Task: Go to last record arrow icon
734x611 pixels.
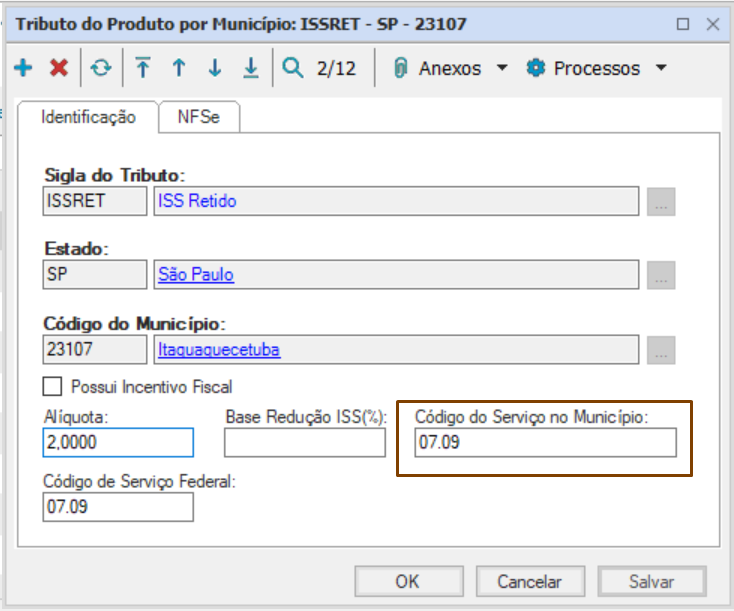Action: [x=250, y=69]
